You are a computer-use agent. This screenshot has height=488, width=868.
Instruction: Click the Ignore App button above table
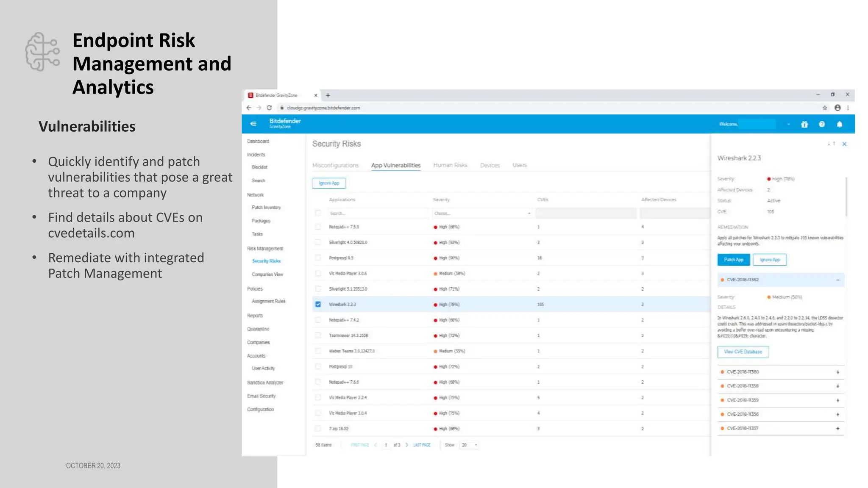click(x=329, y=183)
